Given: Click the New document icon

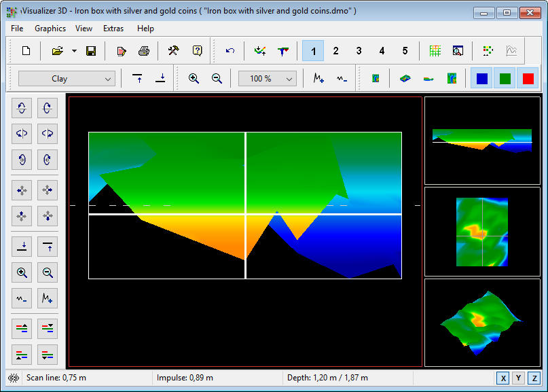Looking at the screenshot, I should coord(26,51).
